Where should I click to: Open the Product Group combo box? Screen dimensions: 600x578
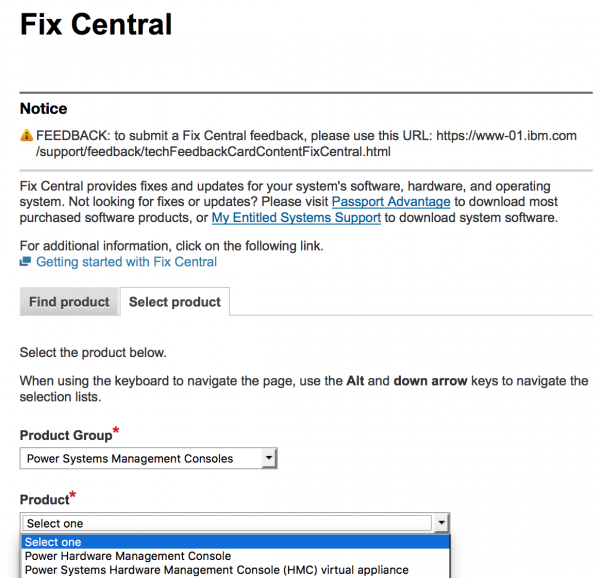(x=140, y=459)
